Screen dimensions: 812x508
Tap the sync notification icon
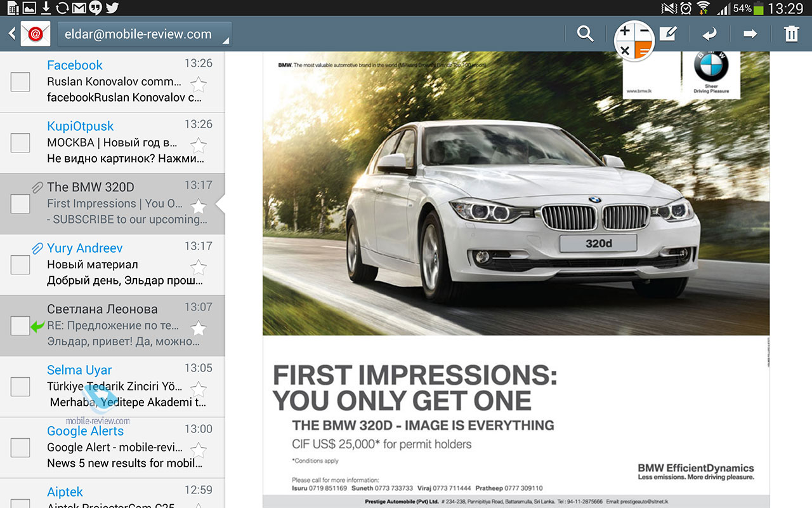point(62,8)
